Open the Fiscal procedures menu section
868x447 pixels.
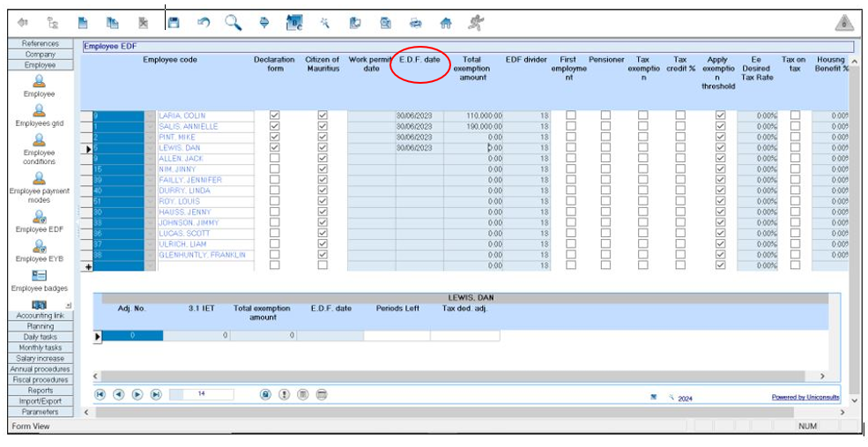tap(40, 380)
